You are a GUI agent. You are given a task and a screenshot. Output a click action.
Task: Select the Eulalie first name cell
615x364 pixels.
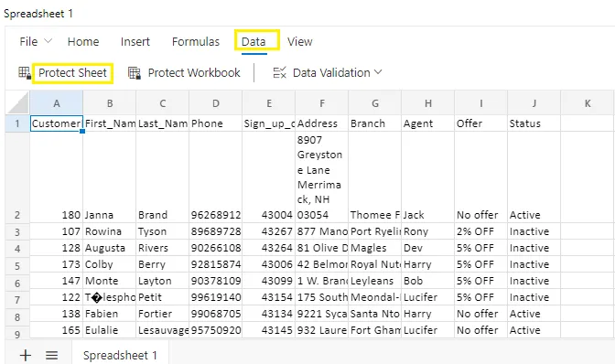(x=110, y=330)
